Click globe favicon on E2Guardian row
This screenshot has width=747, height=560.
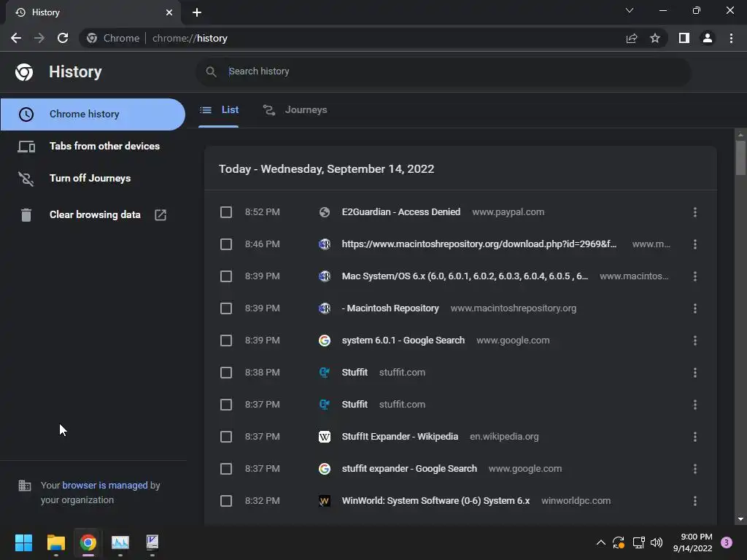tap(325, 212)
